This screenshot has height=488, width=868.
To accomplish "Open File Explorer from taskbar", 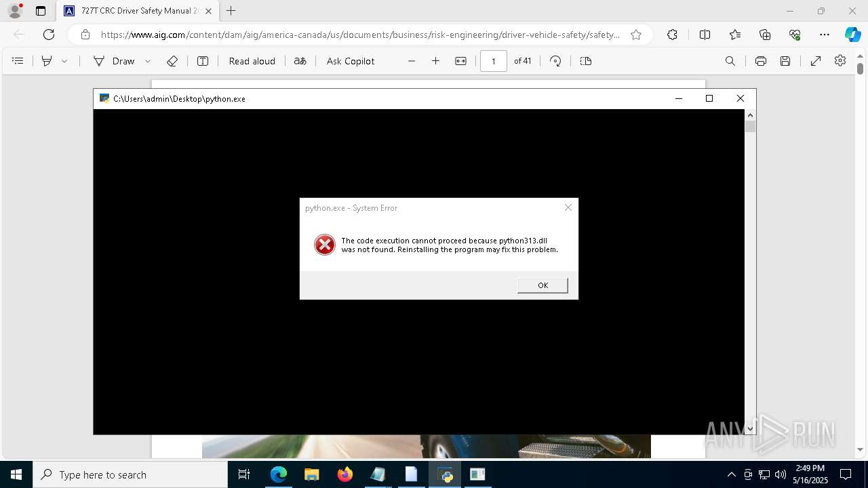I will [312, 474].
